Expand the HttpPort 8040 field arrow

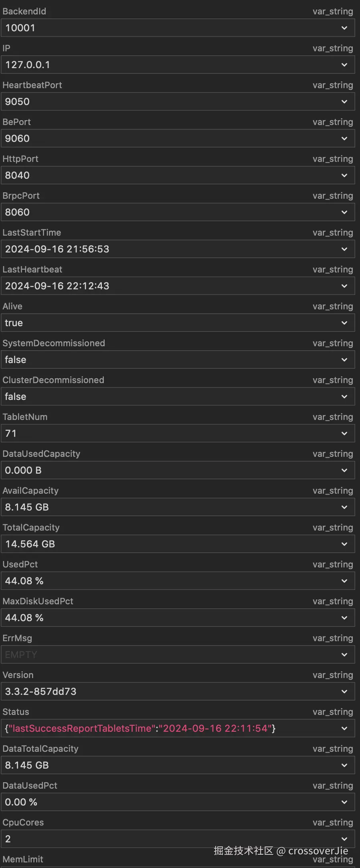[344, 176]
